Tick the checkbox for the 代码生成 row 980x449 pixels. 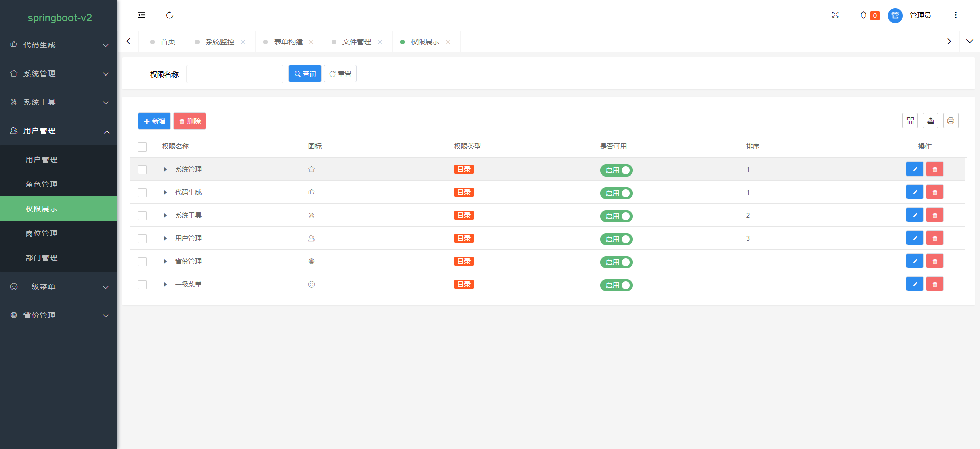142,193
